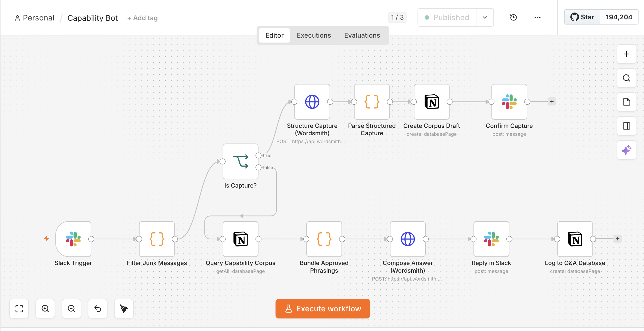This screenshot has width=644, height=331.
Task: Open the canvas search magnifier
Action: (x=627, y=78)
